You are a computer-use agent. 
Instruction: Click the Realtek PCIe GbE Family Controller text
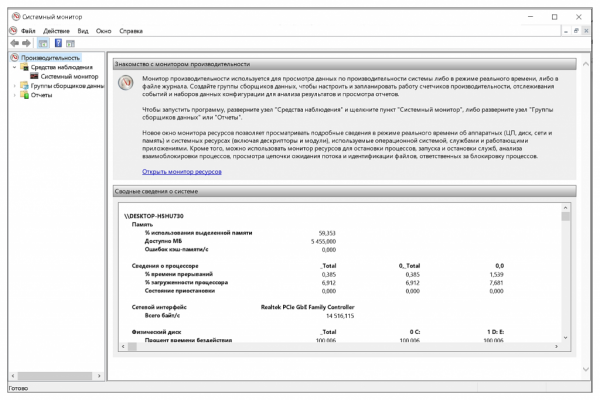point(308,307)
